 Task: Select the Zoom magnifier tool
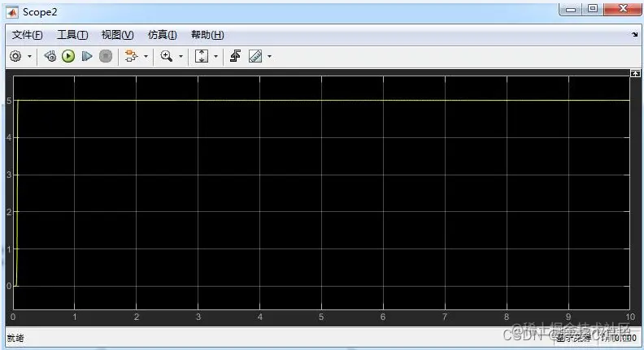(x=167, y=56)
